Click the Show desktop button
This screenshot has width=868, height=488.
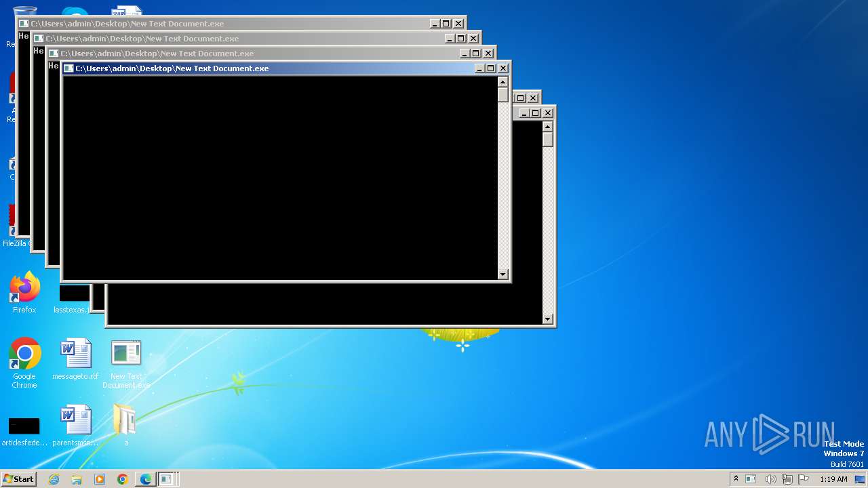tap(860, 479)
